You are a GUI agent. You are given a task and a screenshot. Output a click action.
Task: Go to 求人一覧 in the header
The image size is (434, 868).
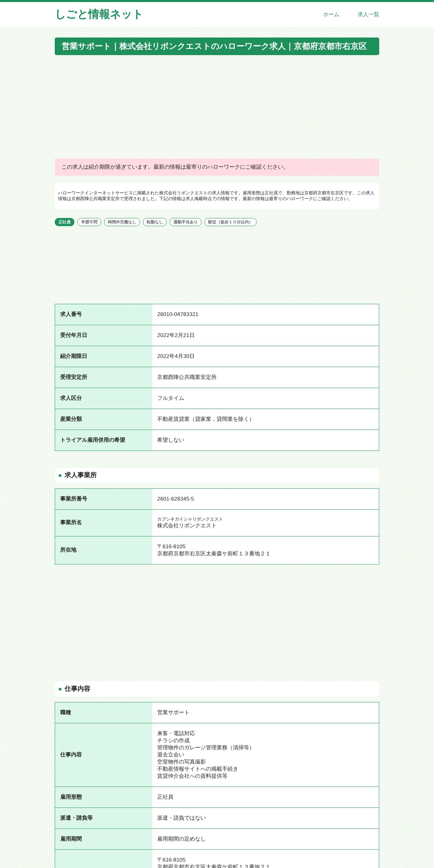tap(368, 15)
